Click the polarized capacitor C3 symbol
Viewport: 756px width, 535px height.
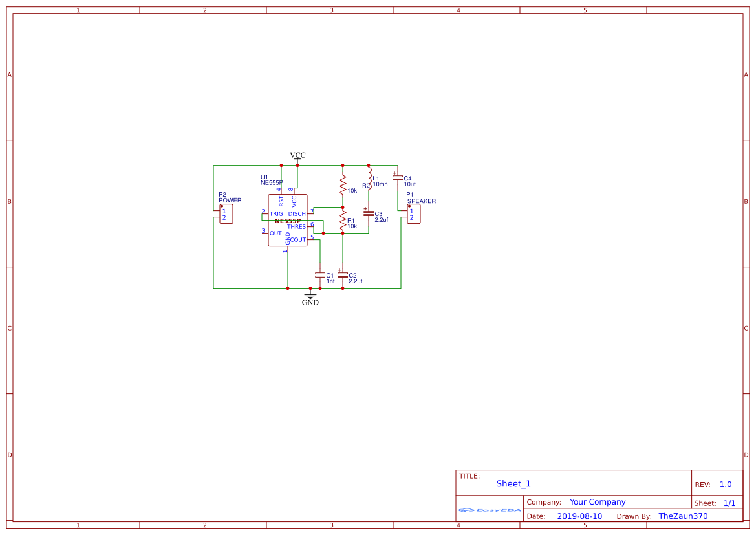pyautogui.click(x=367, y=212)
